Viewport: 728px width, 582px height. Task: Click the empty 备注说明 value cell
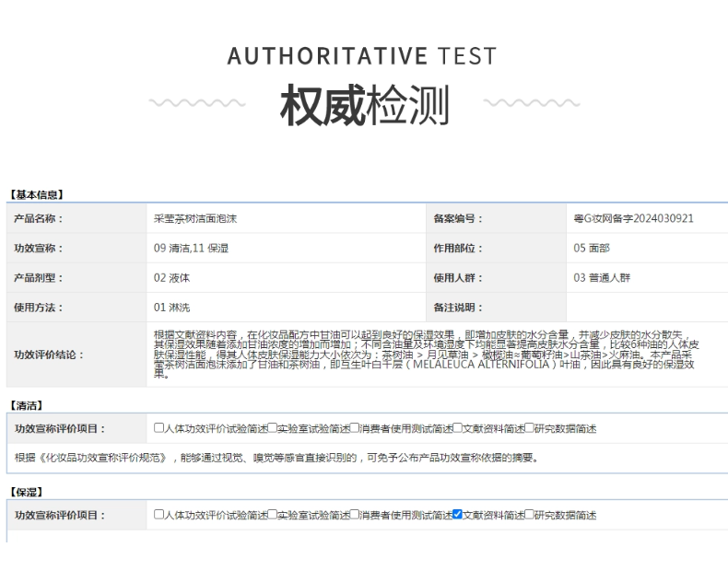tap(645, 308)
